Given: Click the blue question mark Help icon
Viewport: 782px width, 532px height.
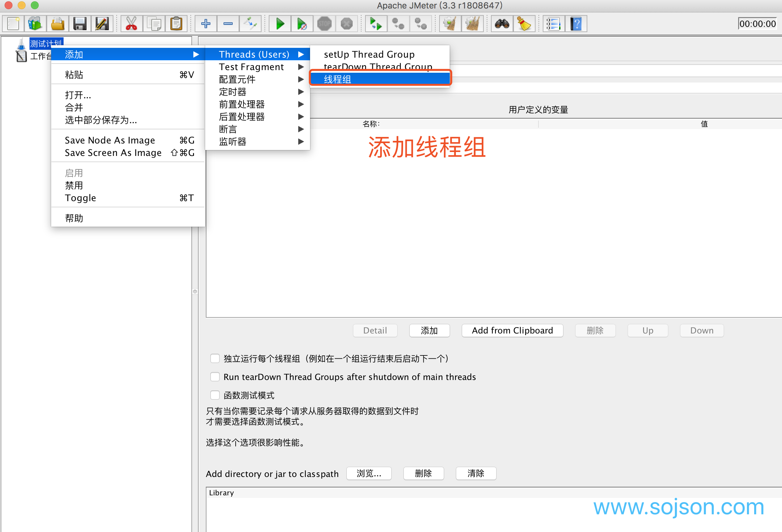Looking at the screenshot, I should (x=576, y=24).
